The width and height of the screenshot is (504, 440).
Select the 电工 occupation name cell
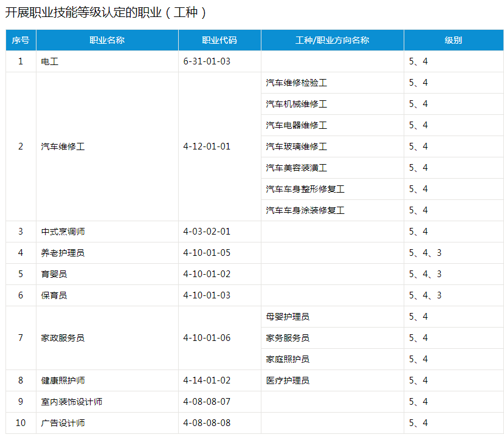click(x=50, y=61)
